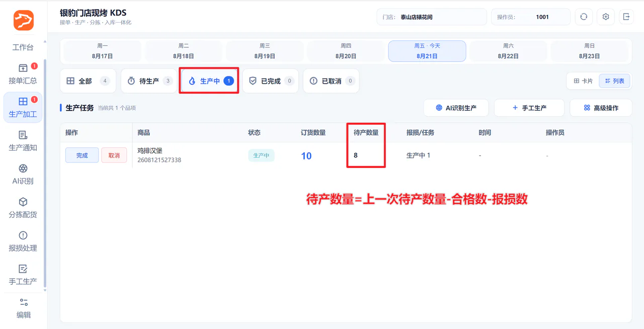644x329 pixels.
Task: Click the 操作 column header
Action: coord(71,133)
